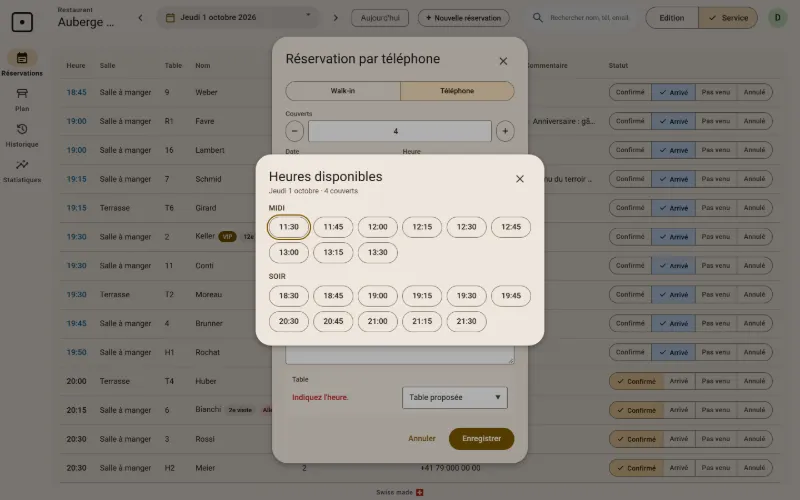Screen dimensions: 800x500
Task: Choose the 21:15 evening slot
Action: 422,321
